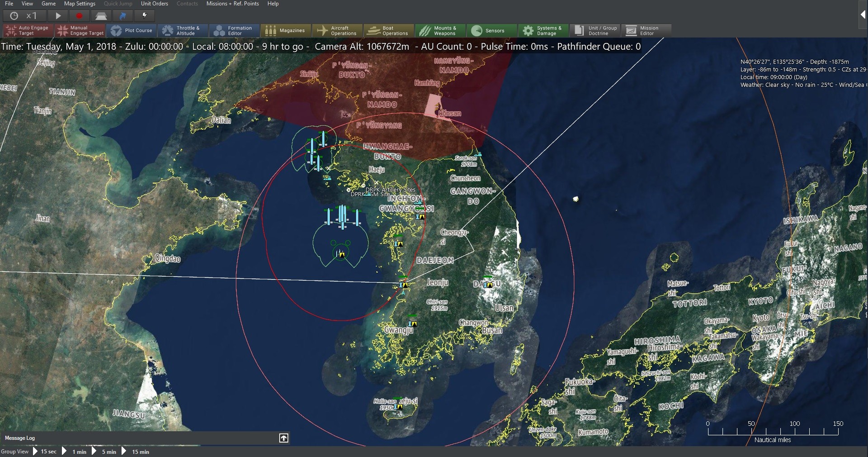Toggle Auto Engage Target

(x=27, y=30)
